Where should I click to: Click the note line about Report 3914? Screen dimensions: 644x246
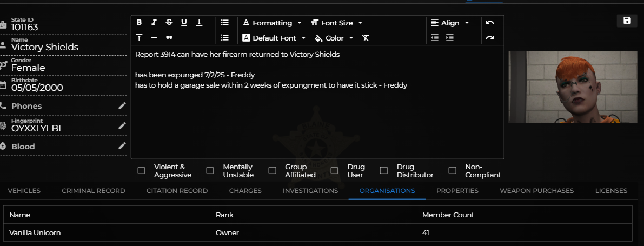[237, 54]
